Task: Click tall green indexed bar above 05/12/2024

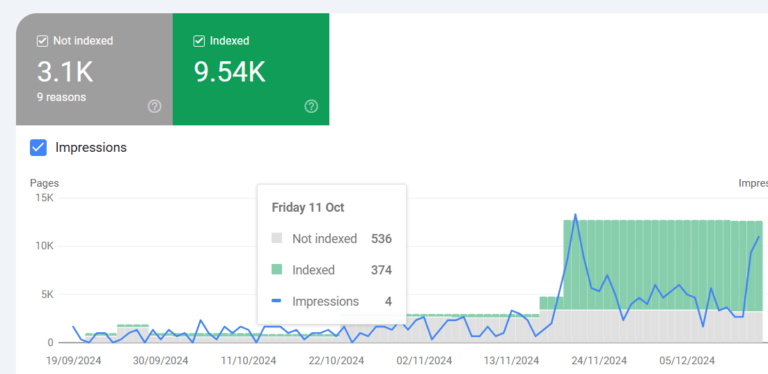Action: tap(687, 265)
